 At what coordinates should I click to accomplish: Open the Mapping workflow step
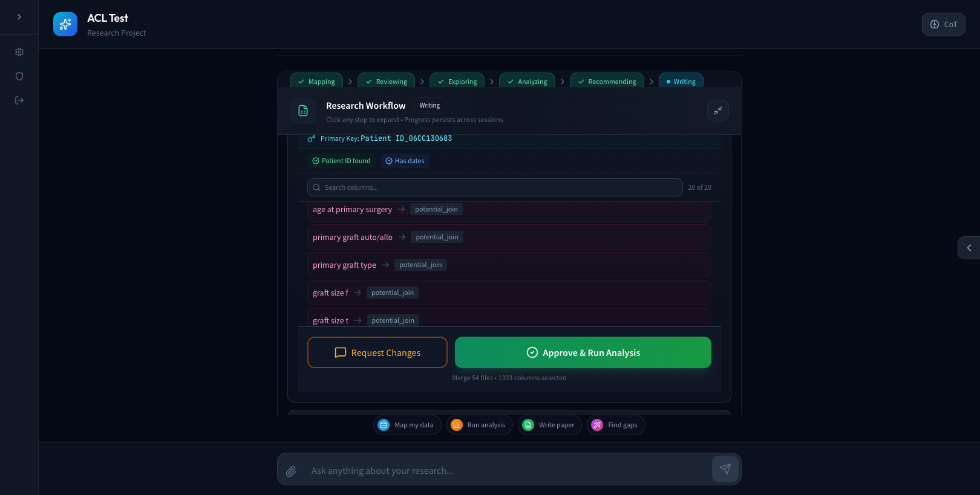pyautogui.click(x=316, y=81)
